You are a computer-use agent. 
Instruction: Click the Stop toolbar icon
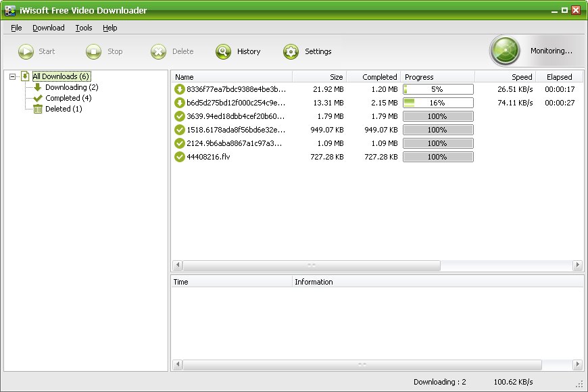point(93,51)
